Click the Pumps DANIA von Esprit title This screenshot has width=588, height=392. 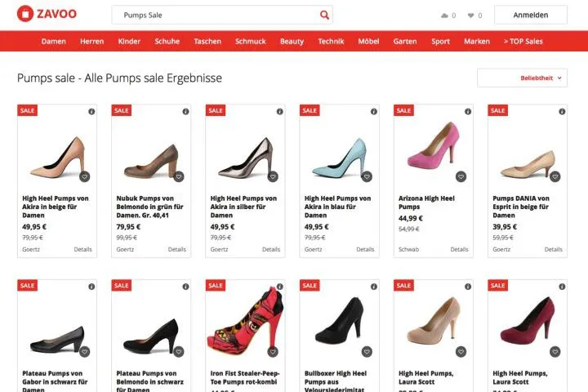(521, 207)
